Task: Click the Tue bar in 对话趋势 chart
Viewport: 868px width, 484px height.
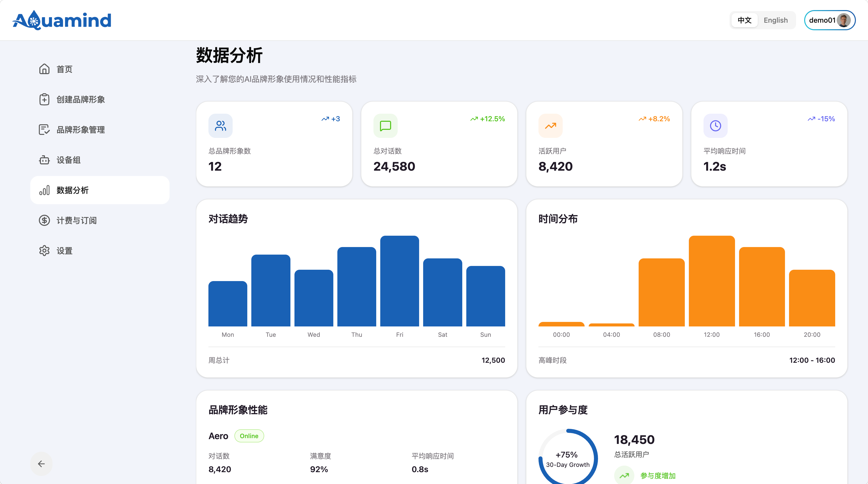Action: click(270, 290)
